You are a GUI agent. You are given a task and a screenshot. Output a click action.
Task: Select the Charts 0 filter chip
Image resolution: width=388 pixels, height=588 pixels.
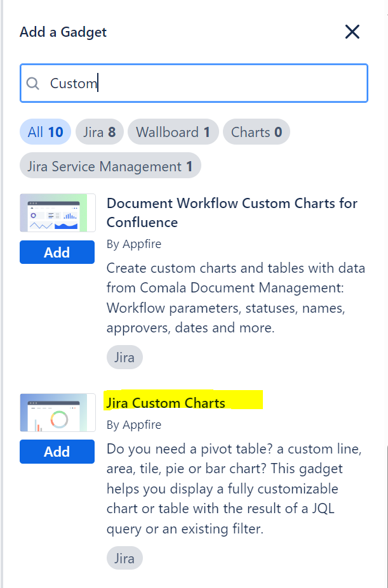tap(256, 132)
